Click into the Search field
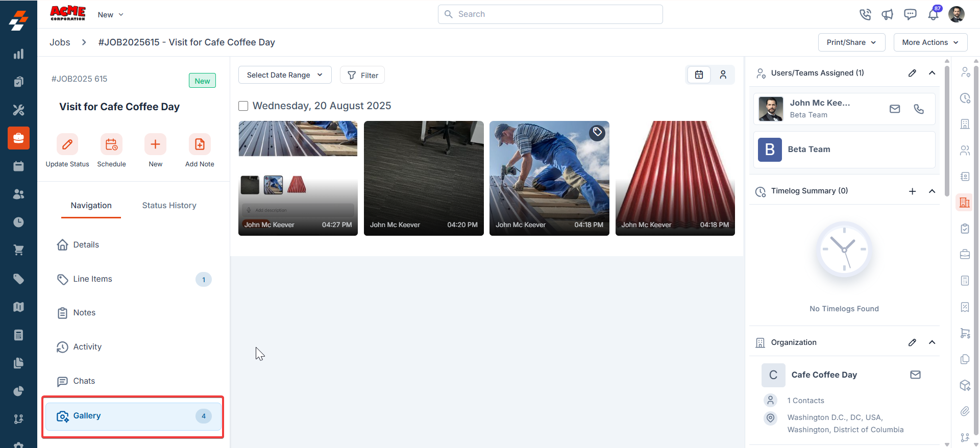 pos(550,14)
